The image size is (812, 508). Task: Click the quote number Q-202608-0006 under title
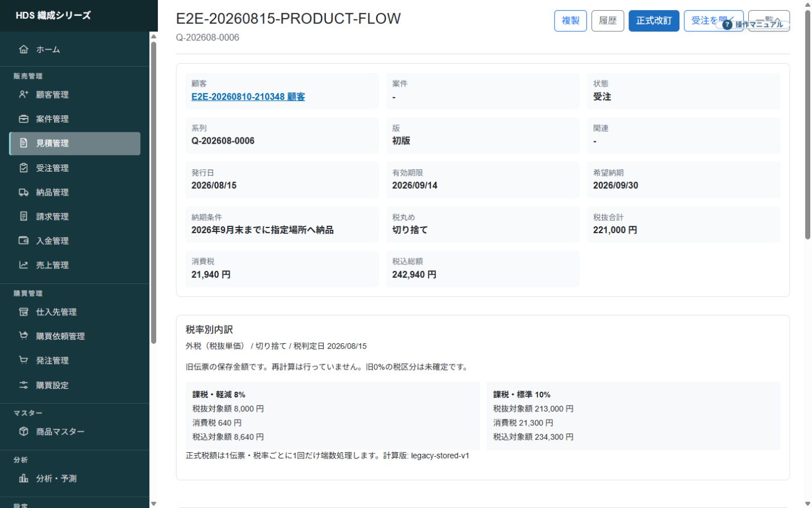point(207,38)
